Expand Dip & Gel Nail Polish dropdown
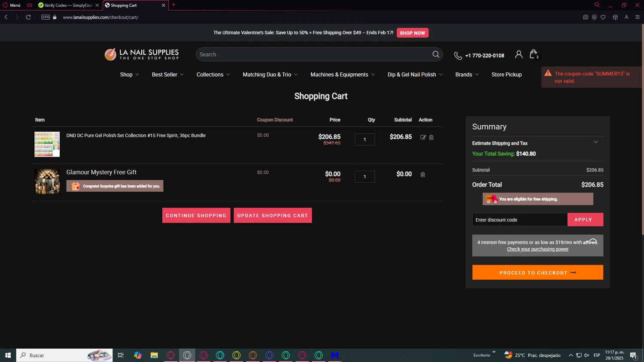Viewport: 644px width, 362px height. tap(415, 75)
